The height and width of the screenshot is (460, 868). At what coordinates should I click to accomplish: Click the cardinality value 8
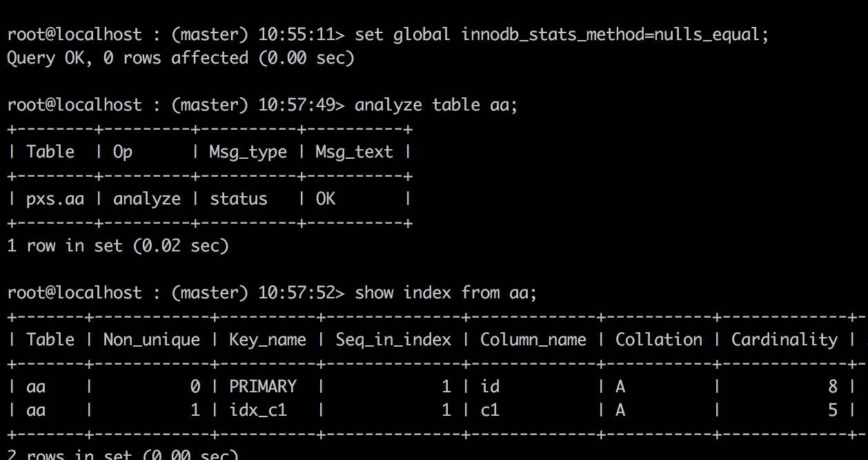click(833, 387)
